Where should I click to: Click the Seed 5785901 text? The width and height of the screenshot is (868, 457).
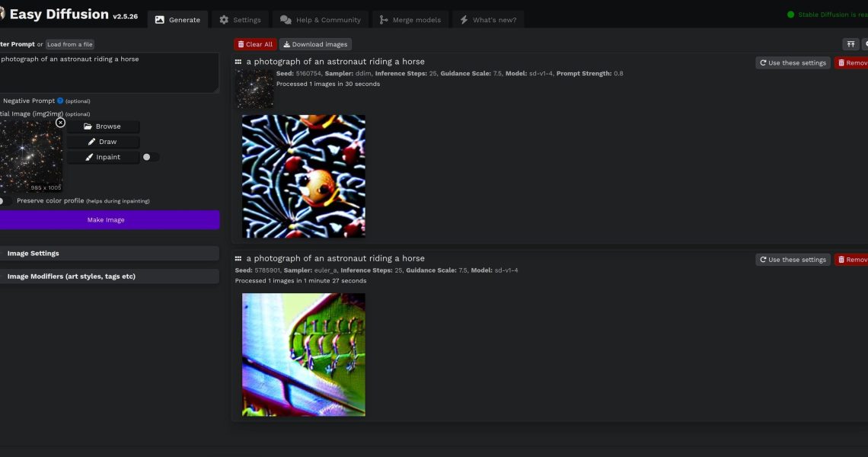click(x=258, y=270)
